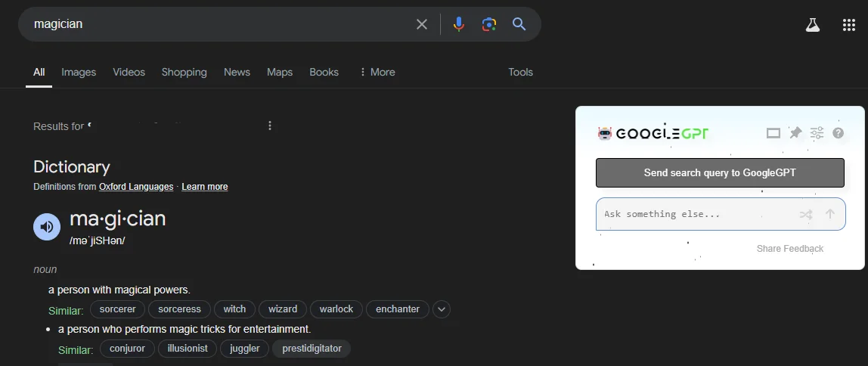868x366 pixels.
Task: Pin the GoogleGPT sidebar
Action: [795, 133]
